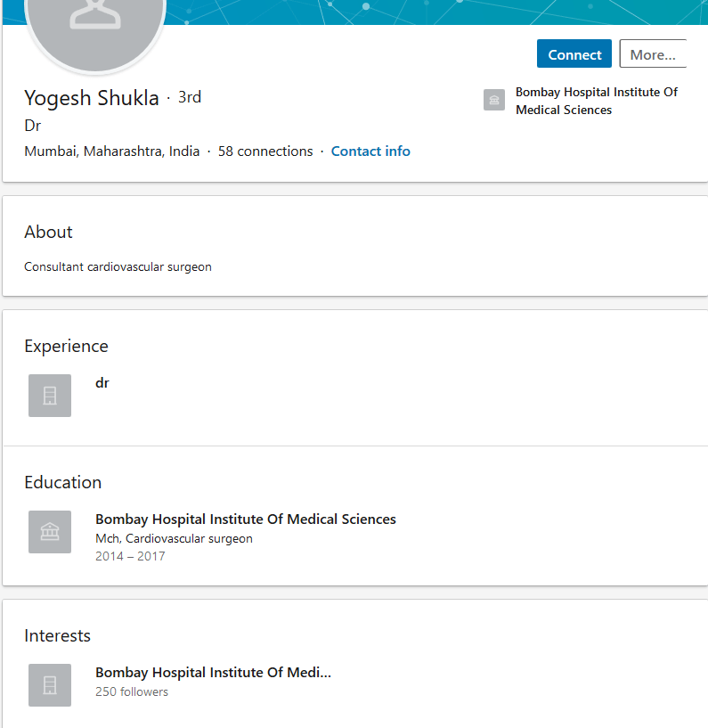Viewport: 708px width, 728px height.
Task: Click the Consultant cardiovascular surgeon About text
Action: point(118,266)
